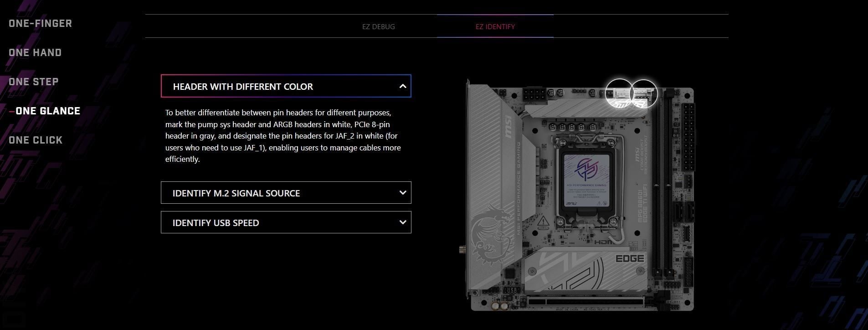Click the left highlighted header circle on motherboard
868x330 pixels.
click(x=619, y=93)
